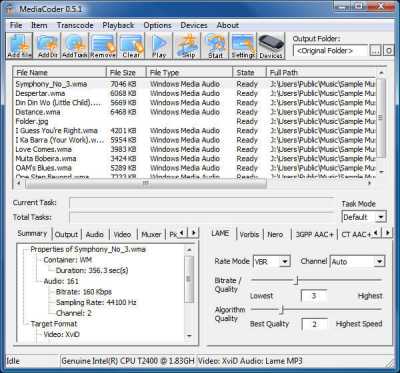Switch to the Nero encoder tab
Viewport: 400px width, 373px height.
(275, 235)
